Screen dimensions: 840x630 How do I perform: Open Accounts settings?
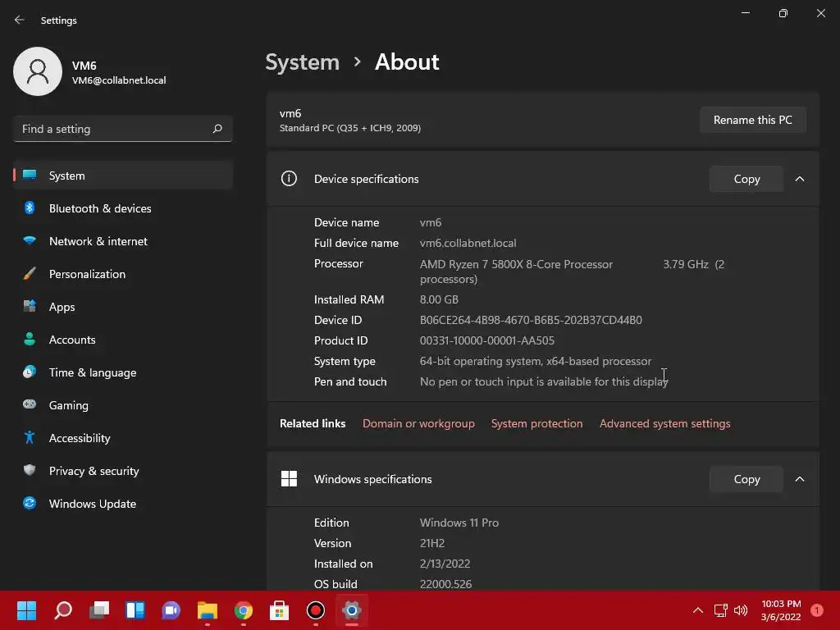point(123,340)
